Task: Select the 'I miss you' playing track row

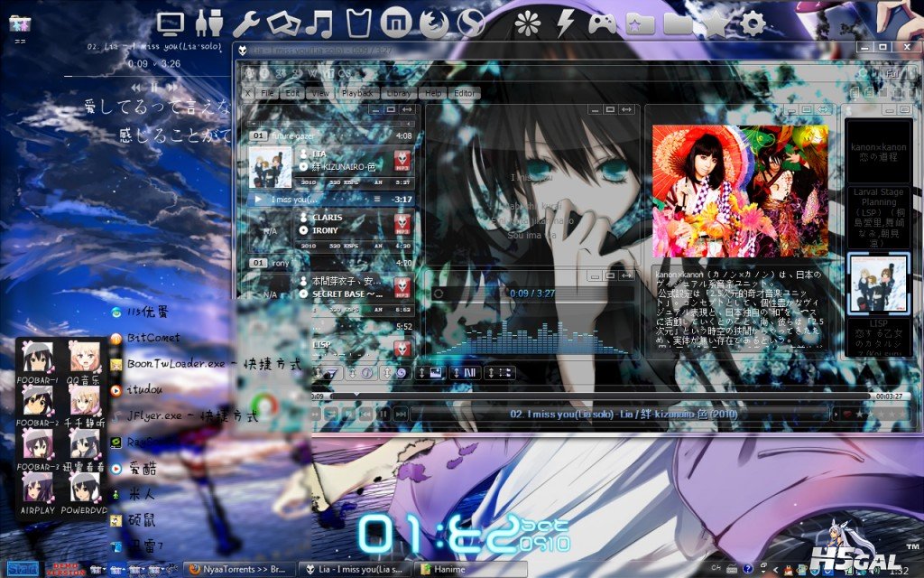Action: pos(332,199)
